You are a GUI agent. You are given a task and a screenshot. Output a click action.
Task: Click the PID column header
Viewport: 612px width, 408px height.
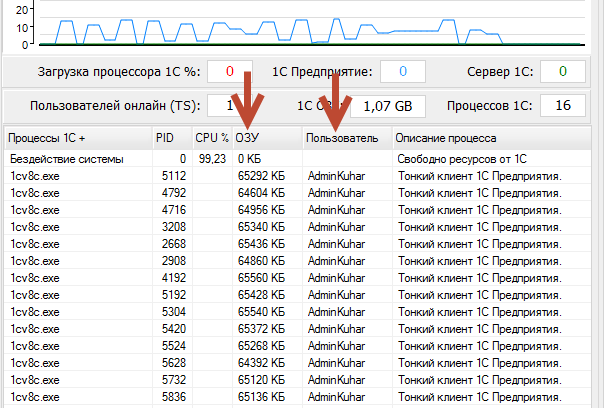tap(169, 138)
